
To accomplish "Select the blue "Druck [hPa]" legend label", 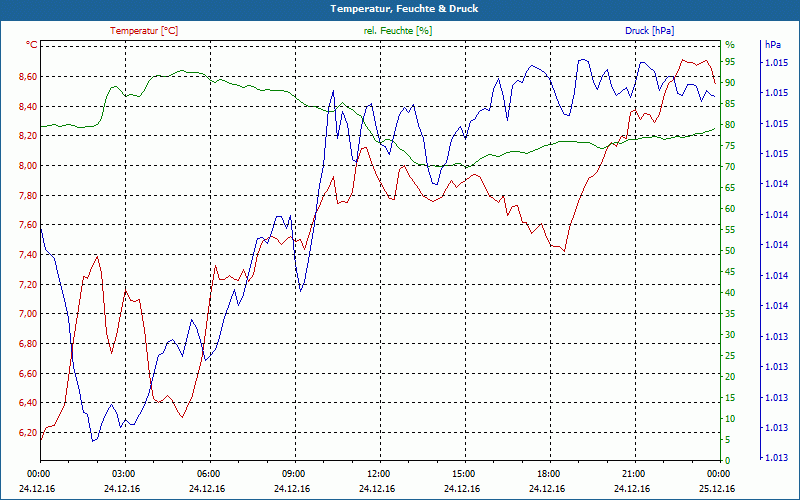I will [649, 31].
